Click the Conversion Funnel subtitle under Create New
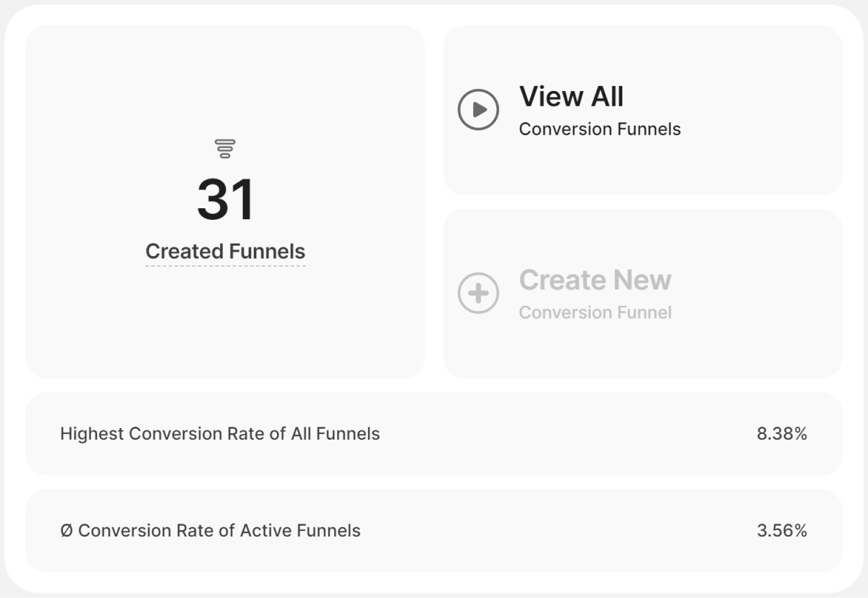Viewport: 868px width, 598px height. [595, 312]
